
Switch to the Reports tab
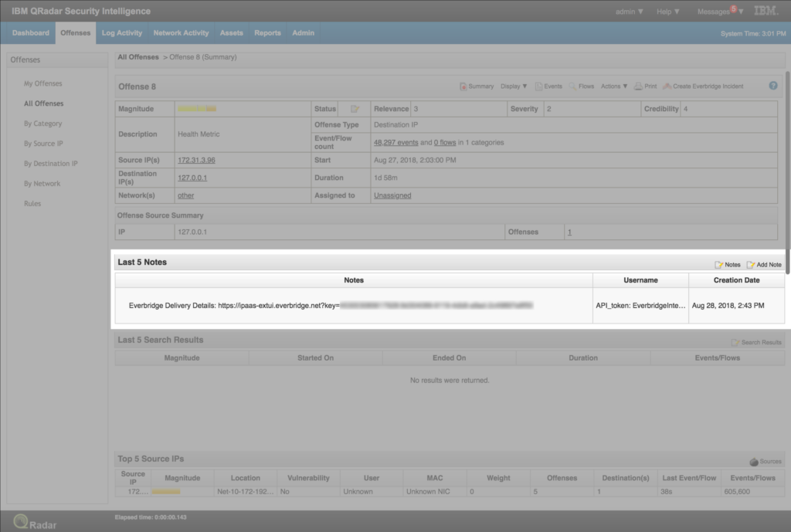(x=267, y=32)
